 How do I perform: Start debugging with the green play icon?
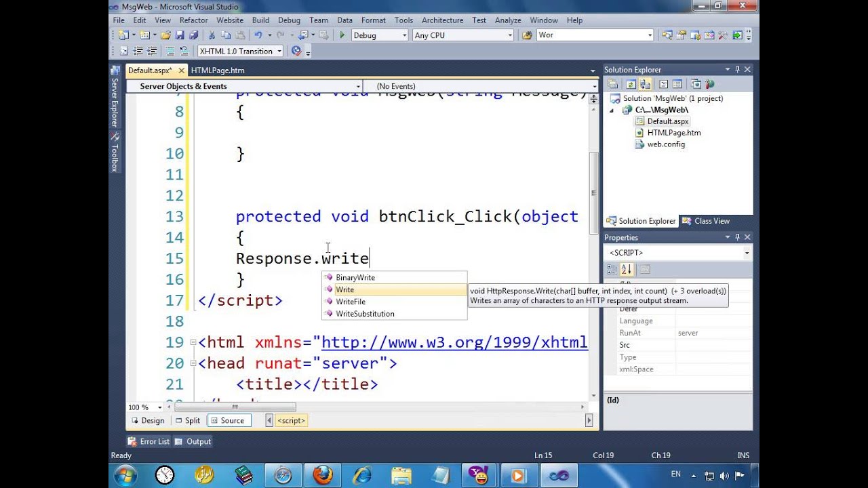click(x=342, y=35)
